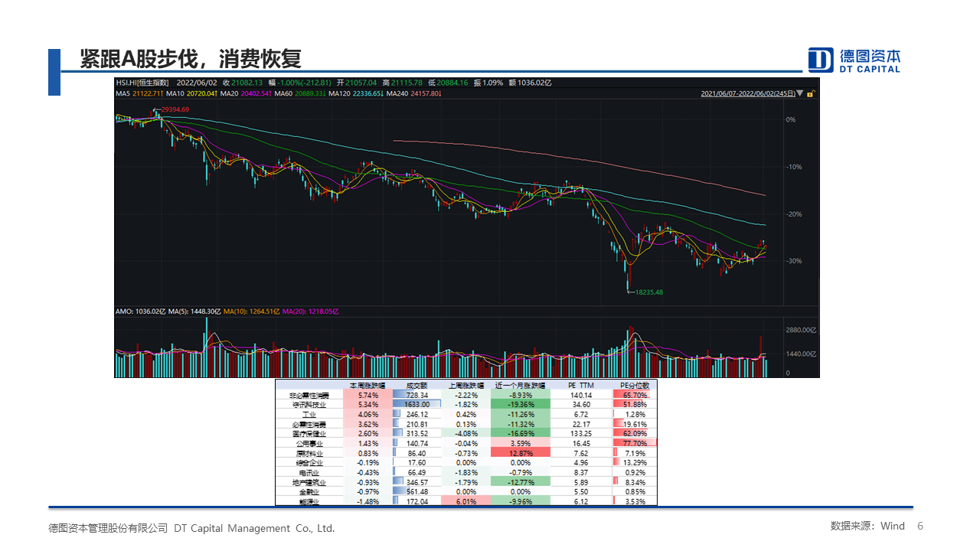Click the MA5 21122.71 indicator
Viewport: 980px width, 551px height.
(x=139, y=93)
